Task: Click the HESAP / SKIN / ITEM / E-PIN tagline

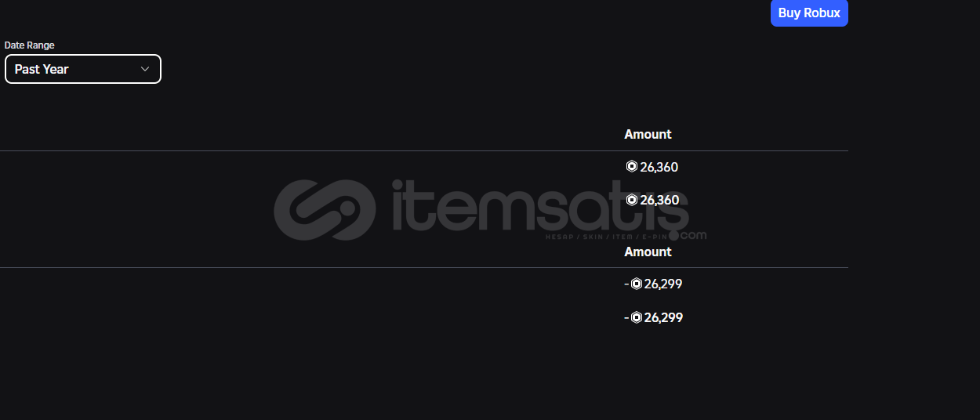Action: (605, 236)
